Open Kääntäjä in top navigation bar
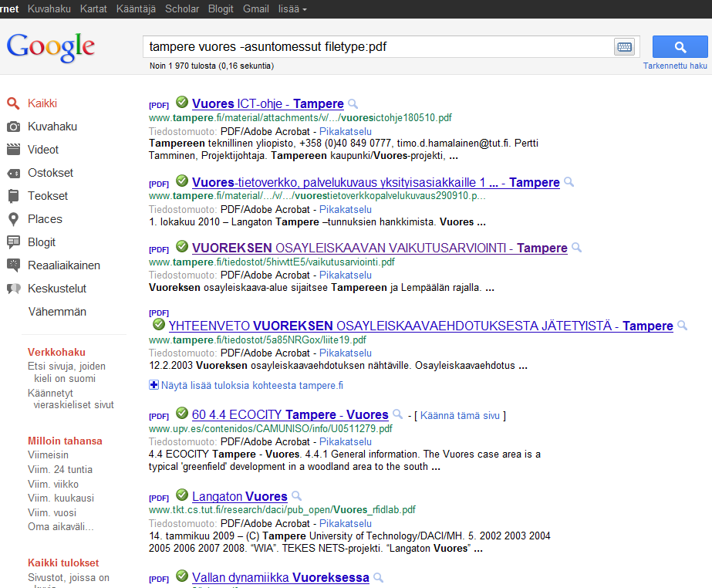This screenshot has width=712, height=588. click(x=136, y=8)
